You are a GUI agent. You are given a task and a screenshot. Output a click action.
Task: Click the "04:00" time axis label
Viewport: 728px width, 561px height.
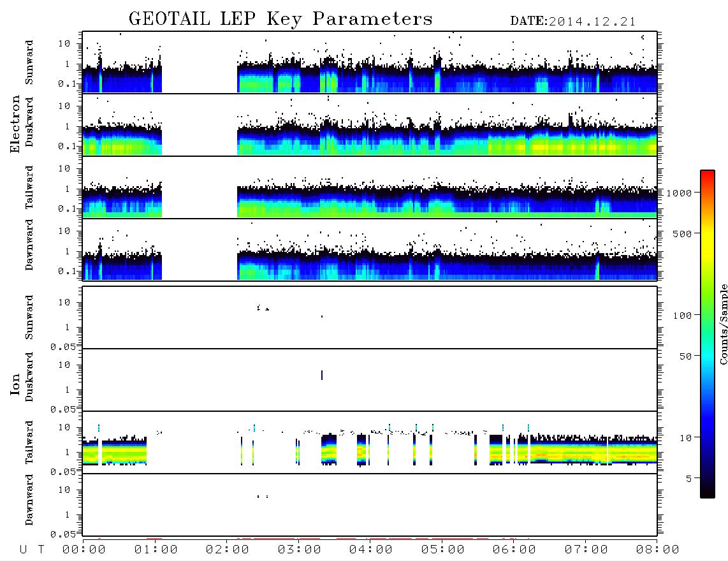[x=371, y=550]
